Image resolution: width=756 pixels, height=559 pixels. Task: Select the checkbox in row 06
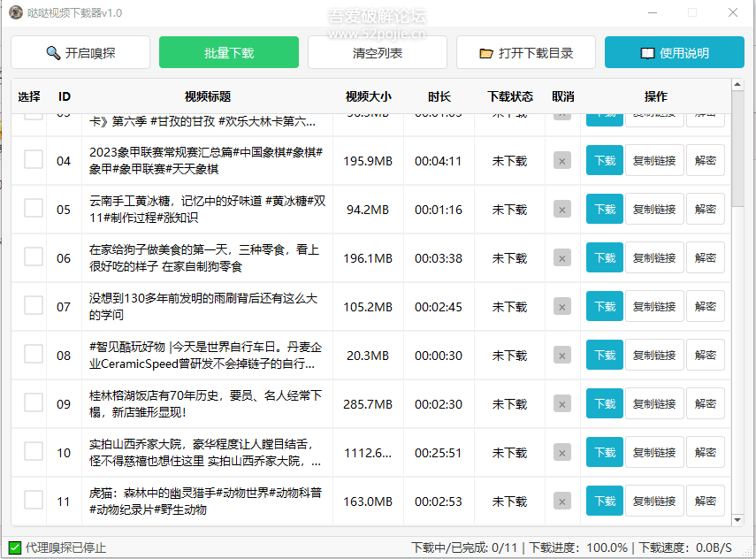point(34,257)
